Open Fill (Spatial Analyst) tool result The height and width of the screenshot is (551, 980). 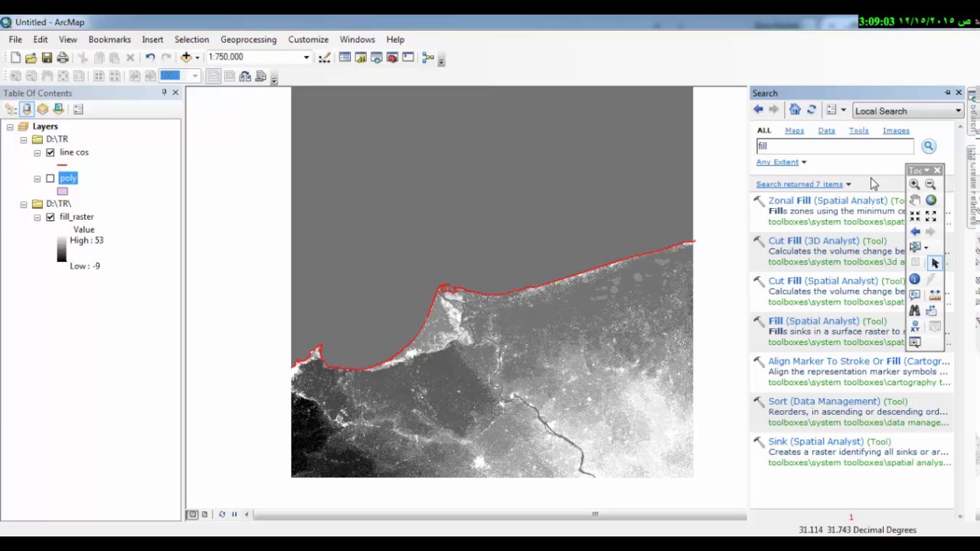pos(813,321)
